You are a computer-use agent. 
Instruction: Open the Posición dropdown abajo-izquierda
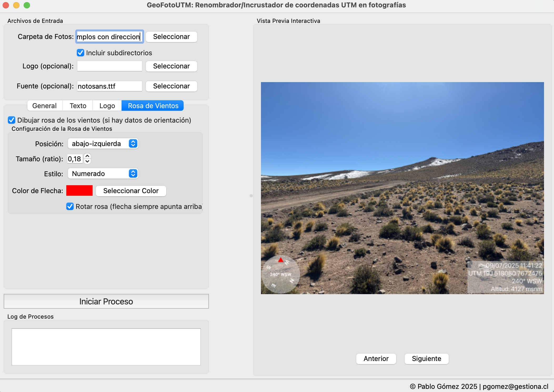tap(103, 144)
